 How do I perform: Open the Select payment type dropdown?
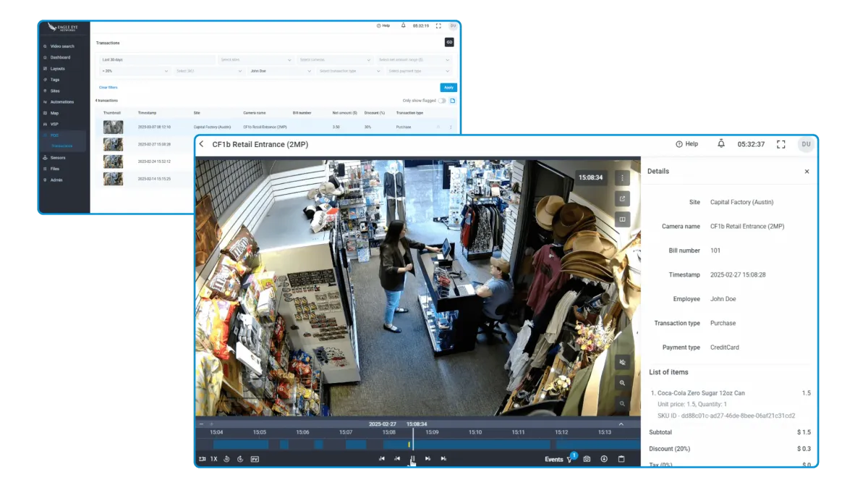click(419, 71)
